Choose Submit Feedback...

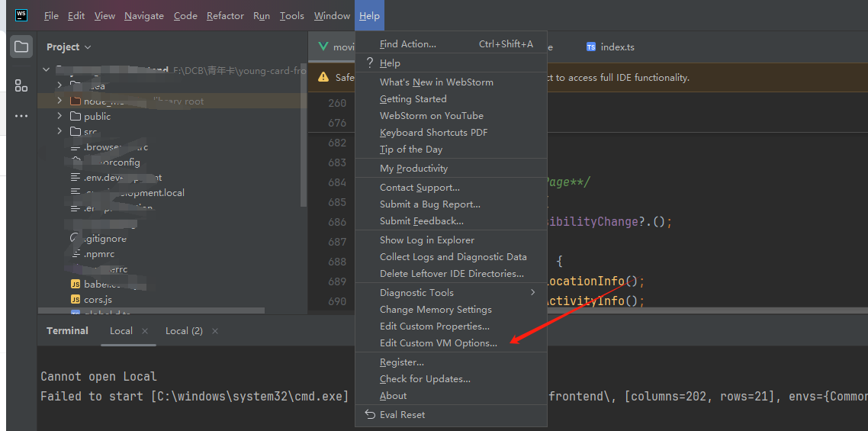[x=451, y=221]
